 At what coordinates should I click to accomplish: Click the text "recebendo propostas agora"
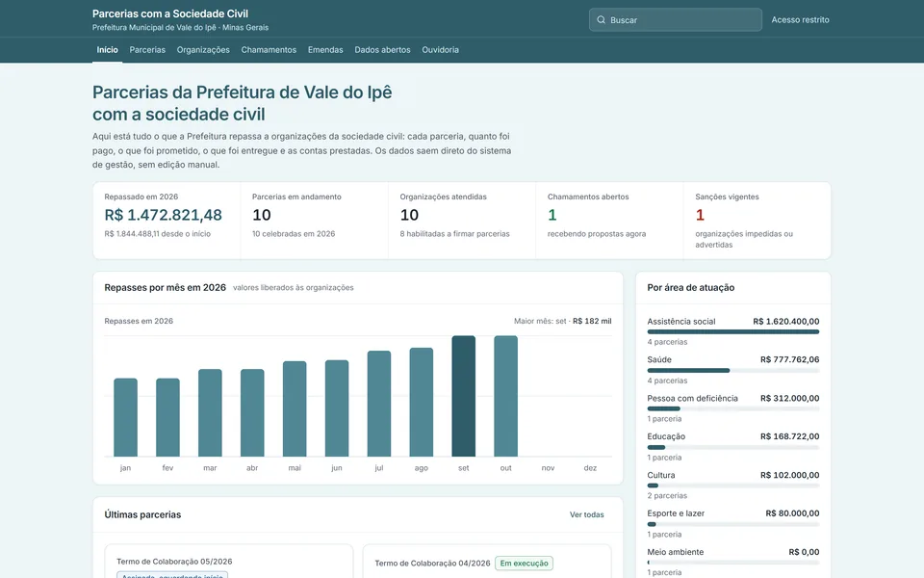click(x=597, y=234)
